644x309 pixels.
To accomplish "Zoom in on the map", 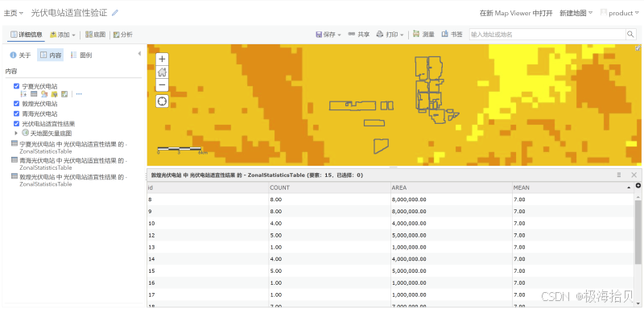I will pyautogui.click(x=163, y=59).
